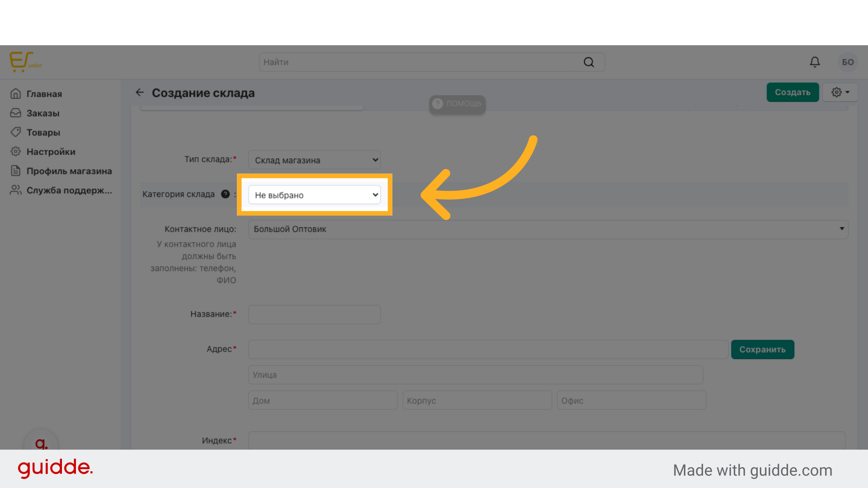Click the Создать button
The width and height of the screenshot is (868, 488).
click(792, 92)
